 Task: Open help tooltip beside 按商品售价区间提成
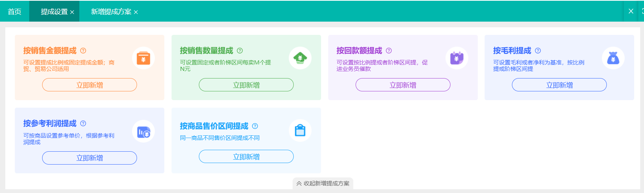(255, 126)
